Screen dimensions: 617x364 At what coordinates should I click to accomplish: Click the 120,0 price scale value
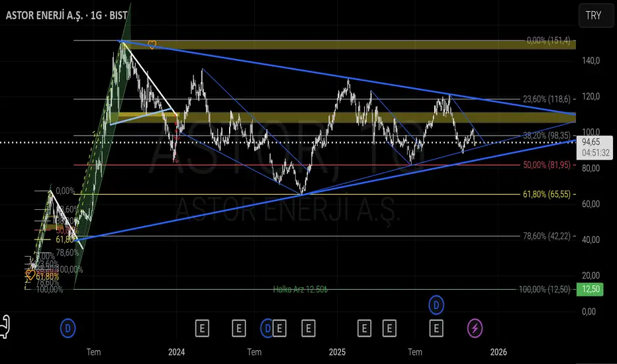pos(591,97)
